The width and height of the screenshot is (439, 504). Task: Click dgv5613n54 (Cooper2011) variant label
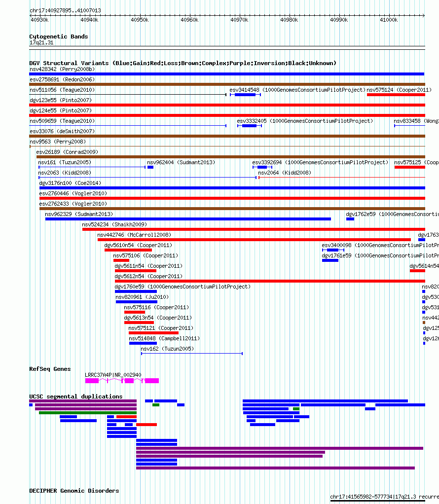[x=157, y=318]
